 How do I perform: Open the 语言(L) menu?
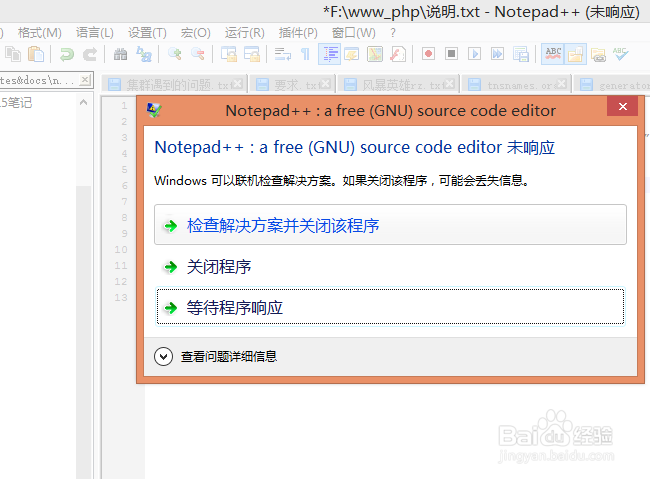(95, 32)
